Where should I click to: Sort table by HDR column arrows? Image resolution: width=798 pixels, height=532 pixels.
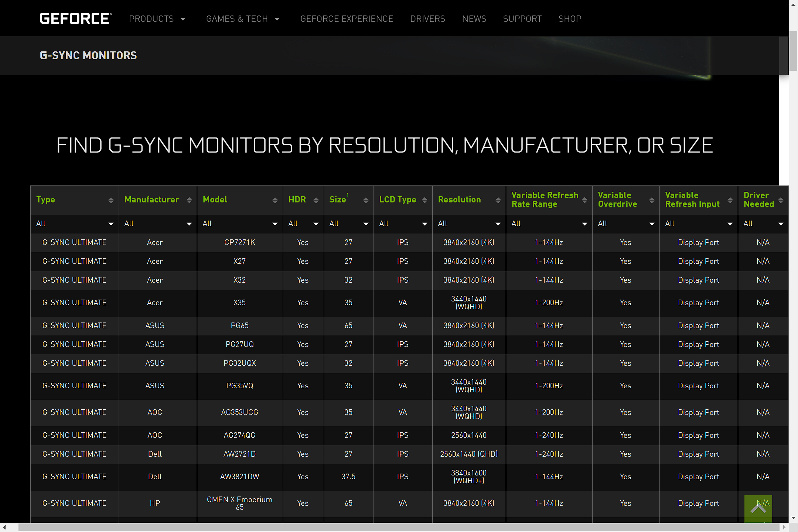[316, 200]
